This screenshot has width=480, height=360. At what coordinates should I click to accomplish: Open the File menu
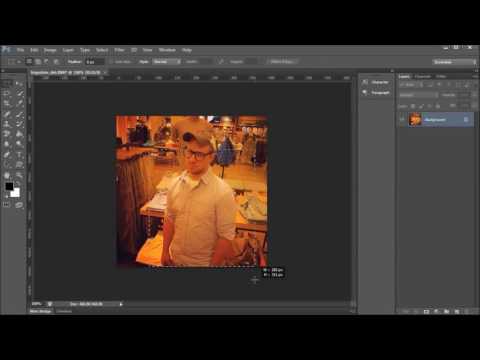[20, 50]
